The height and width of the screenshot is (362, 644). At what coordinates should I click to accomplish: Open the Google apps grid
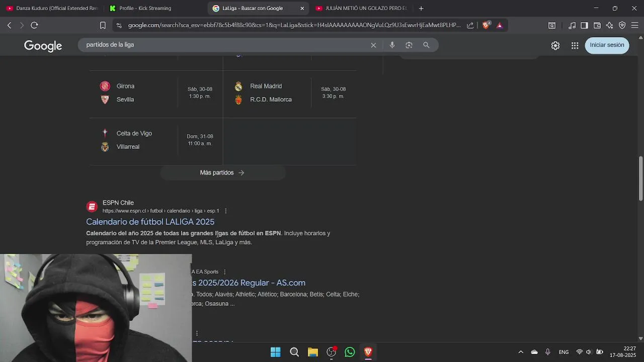pyautogui.click(x=575, y=45)
